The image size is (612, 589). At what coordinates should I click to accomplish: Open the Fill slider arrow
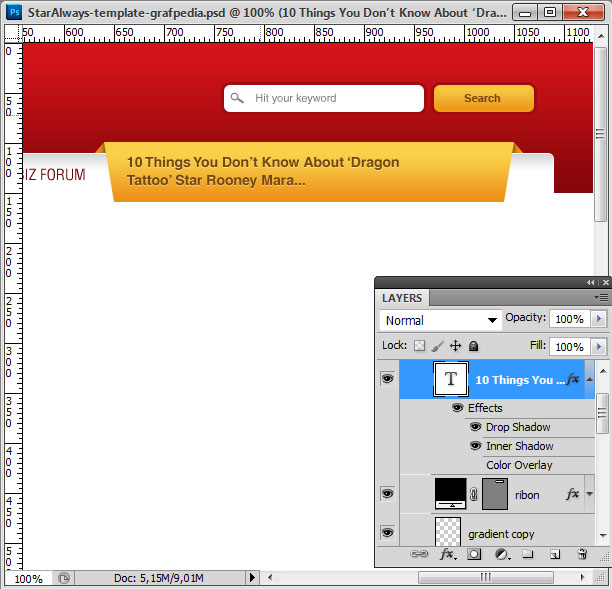(599, 347)
